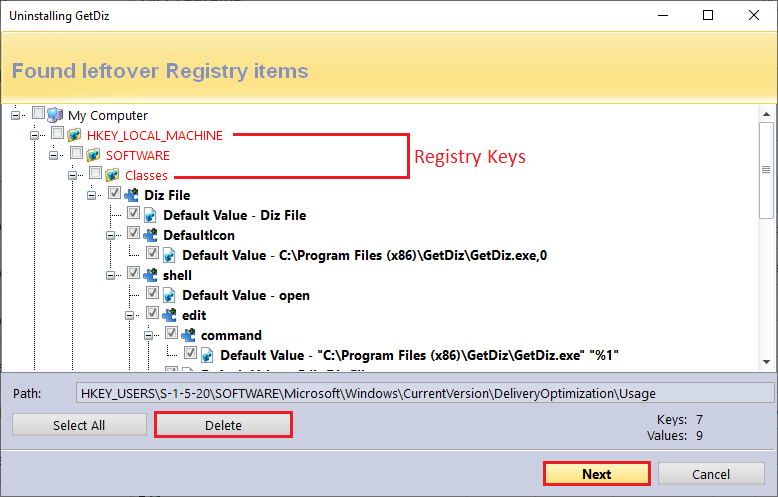Image resolution: width=778 pixels, height=497 pixels.
Task: Click the GetDiz.exe,0 value icon
Action: click(x=169, y=255)
